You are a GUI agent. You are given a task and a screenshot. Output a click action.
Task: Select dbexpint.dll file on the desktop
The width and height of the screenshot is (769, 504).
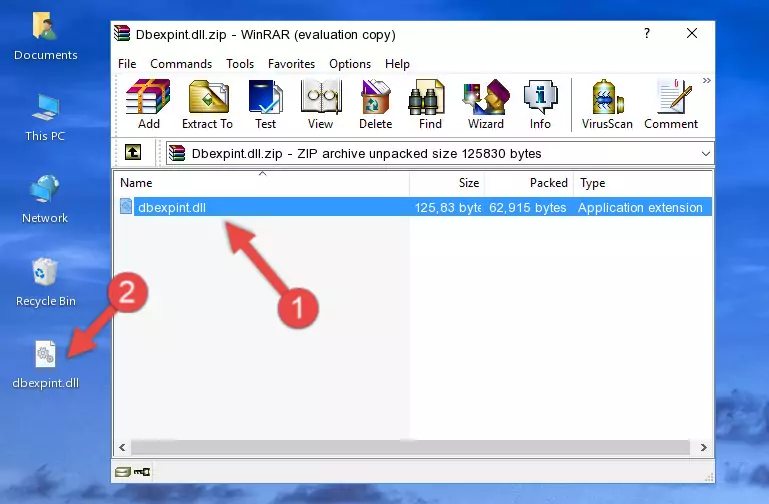(x=45, y=365)
